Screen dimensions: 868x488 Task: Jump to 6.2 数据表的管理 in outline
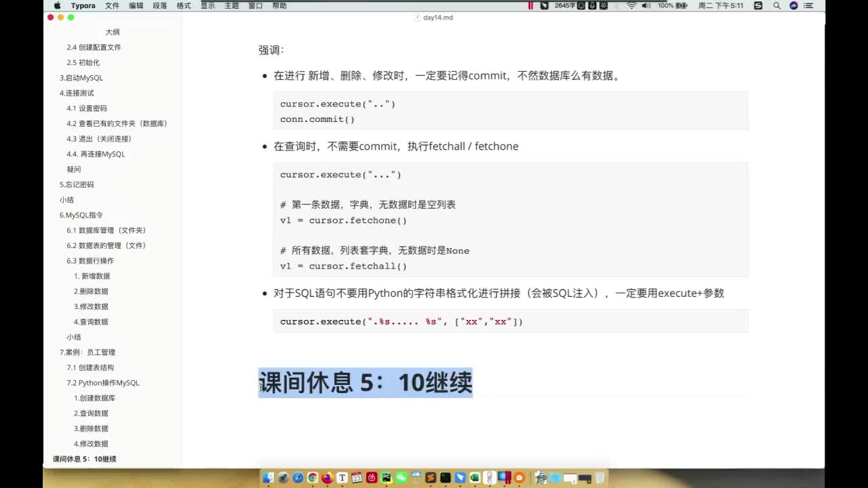tap(106, 245)
